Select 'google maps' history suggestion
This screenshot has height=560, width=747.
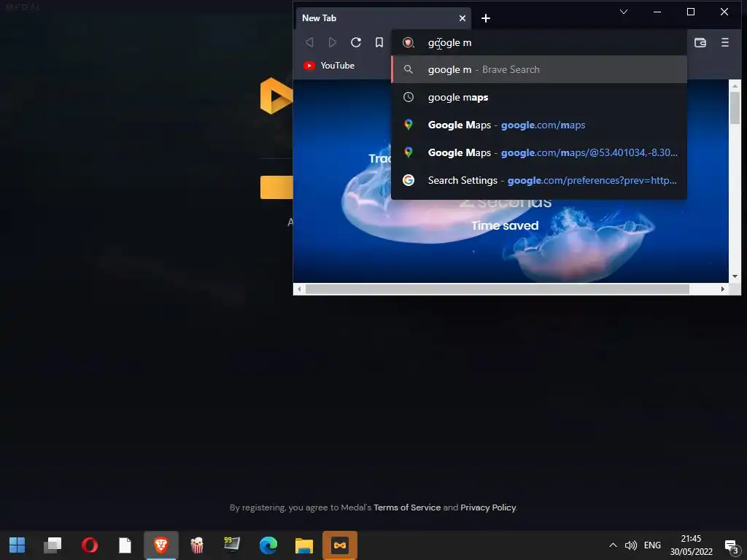(x=539, y=97)
